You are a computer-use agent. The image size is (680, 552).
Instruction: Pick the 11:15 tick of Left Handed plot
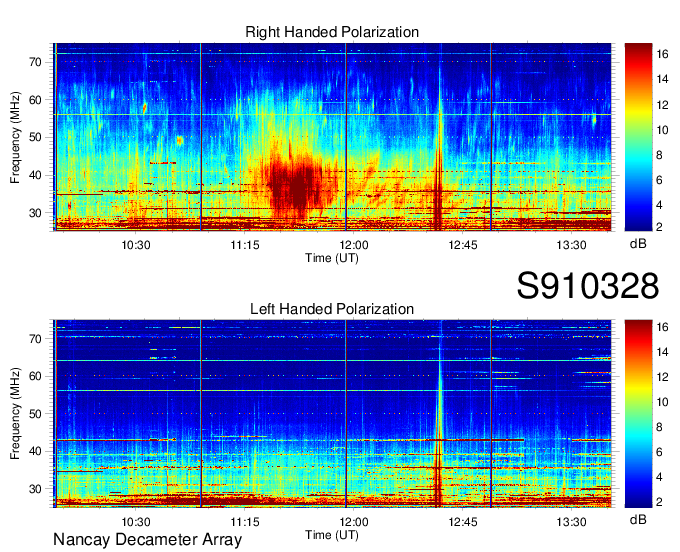(245, 522)
